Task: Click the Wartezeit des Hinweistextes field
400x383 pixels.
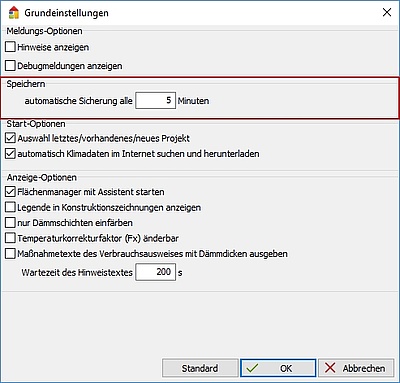Action: [x=155, y=272]
